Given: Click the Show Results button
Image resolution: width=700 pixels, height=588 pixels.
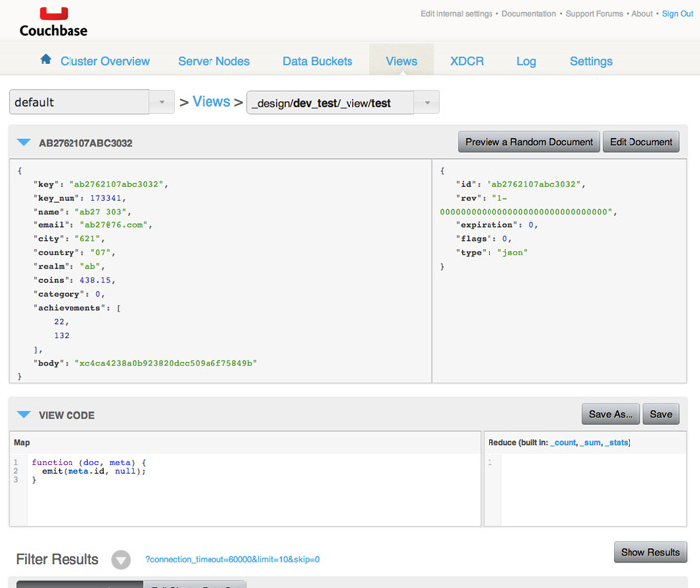Looking at the screenshot, I should pos(650,552).
